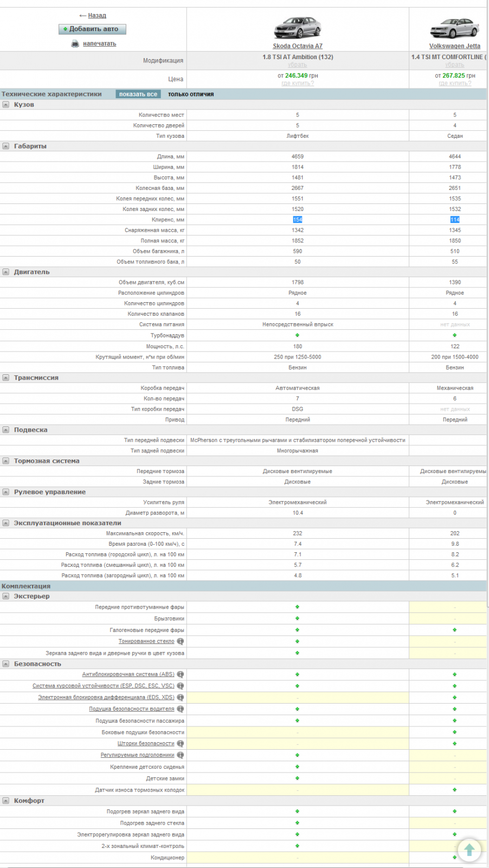Click the torque value 250 при 1250-5000
489x868 pixels.
298,357
